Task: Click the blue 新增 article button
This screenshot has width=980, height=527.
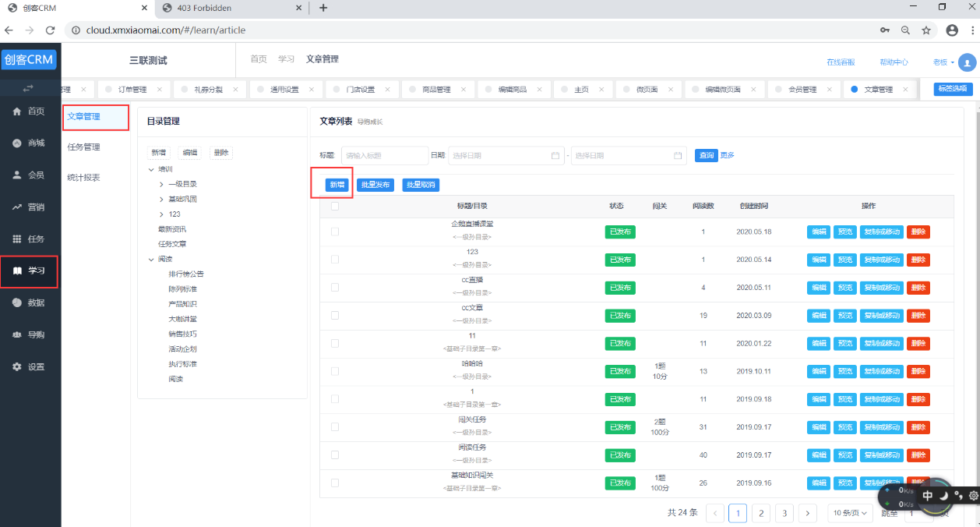Action: [x=337, y=185]
